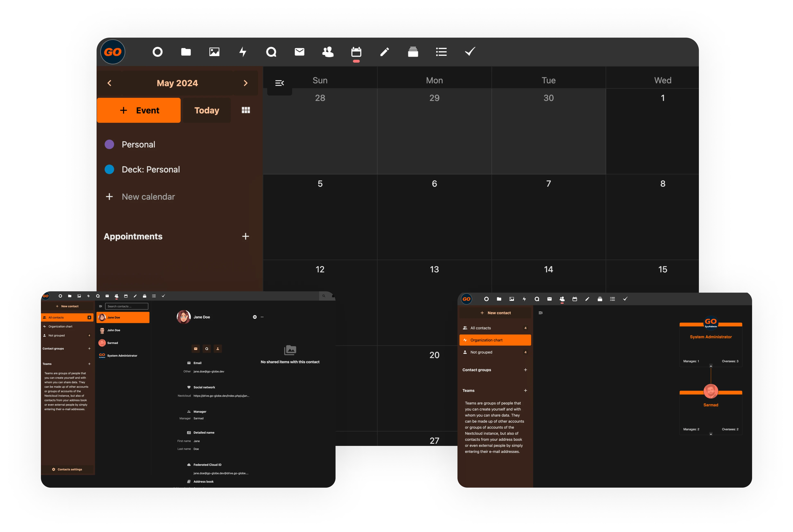Expand the chevron below Sarmad's card
This screenshot has width=793, height=532.
click(711, 434)
